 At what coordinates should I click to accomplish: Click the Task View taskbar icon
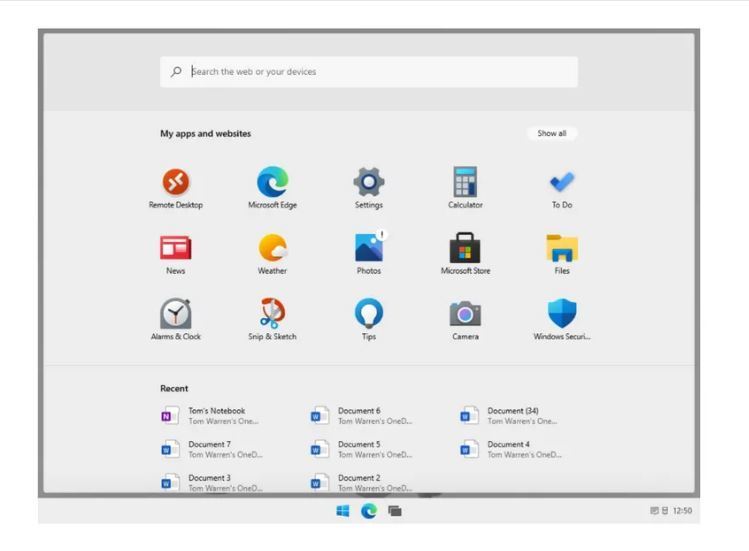click(395, 511)
